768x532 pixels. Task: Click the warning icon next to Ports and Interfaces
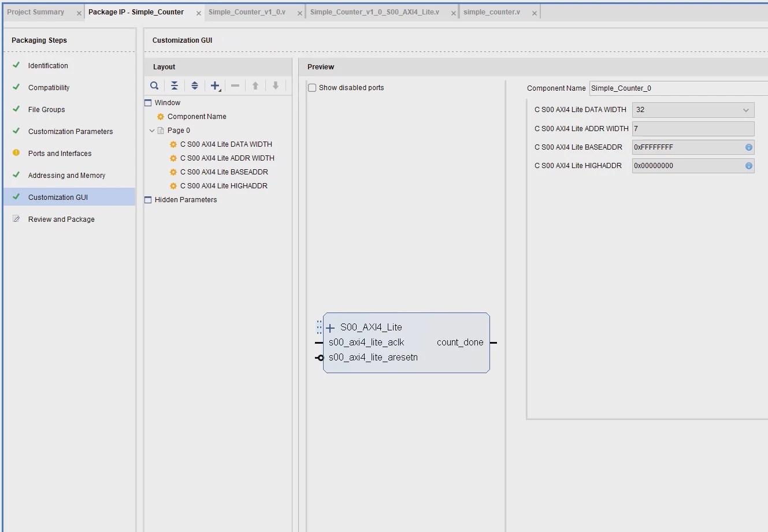tap(16, 153)
